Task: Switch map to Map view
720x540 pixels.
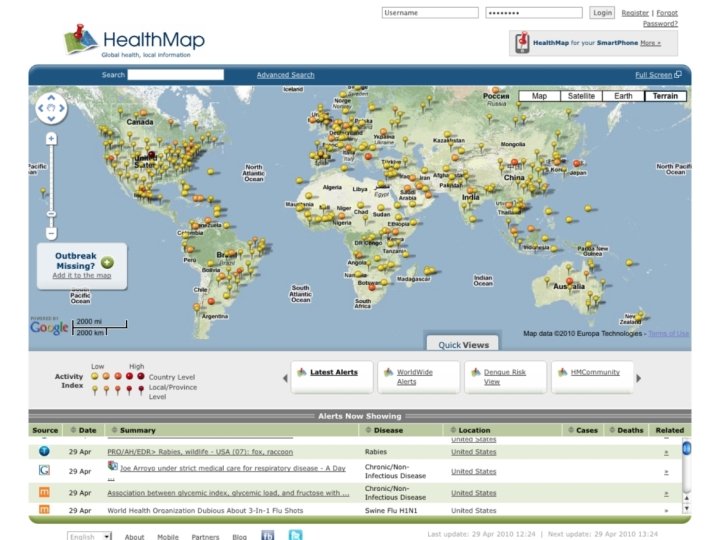Action: click(539, 96)
